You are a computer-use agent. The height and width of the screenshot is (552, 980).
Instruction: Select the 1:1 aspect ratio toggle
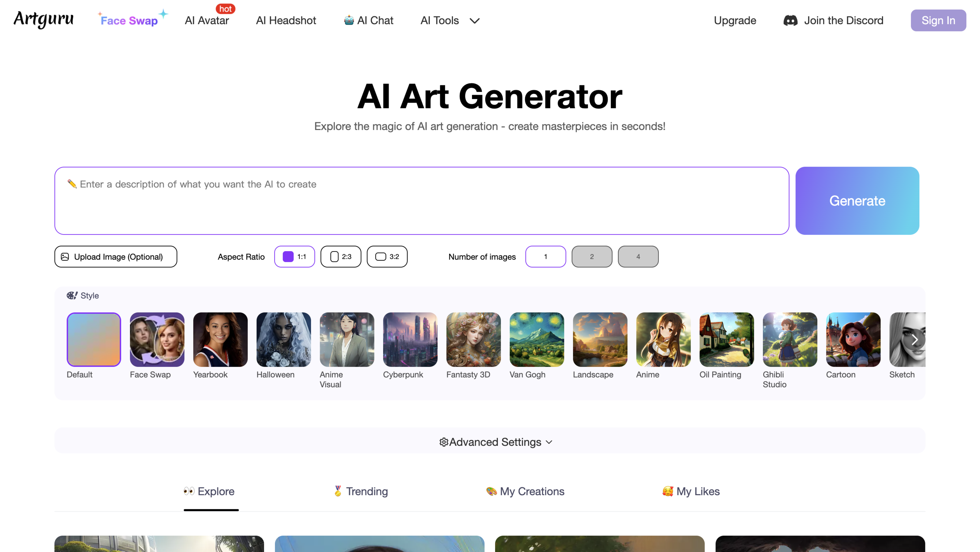295,256
